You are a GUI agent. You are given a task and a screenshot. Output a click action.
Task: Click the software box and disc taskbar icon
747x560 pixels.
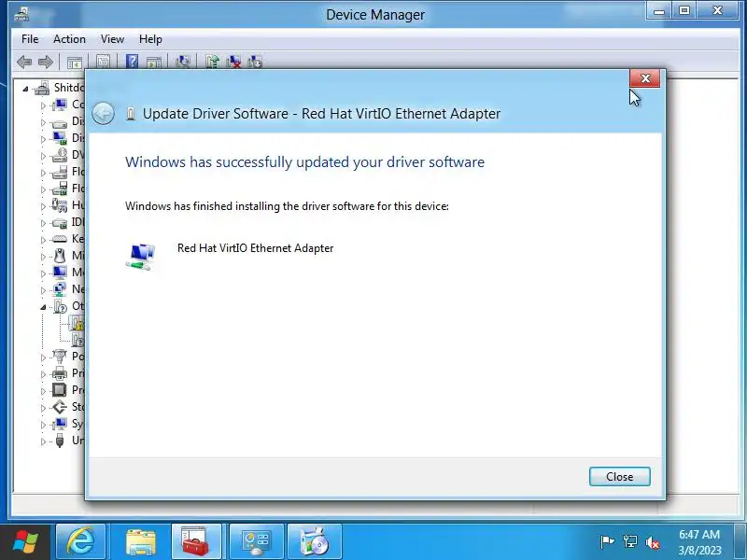click(x=315, y=542)
